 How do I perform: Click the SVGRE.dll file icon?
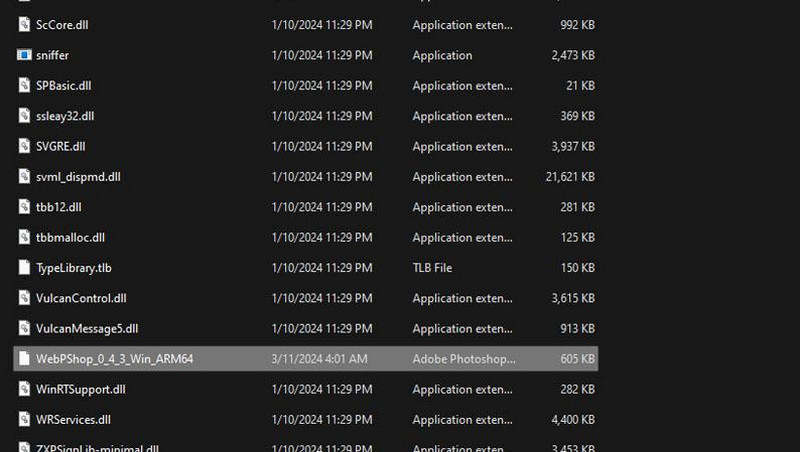tap(25, 146)
